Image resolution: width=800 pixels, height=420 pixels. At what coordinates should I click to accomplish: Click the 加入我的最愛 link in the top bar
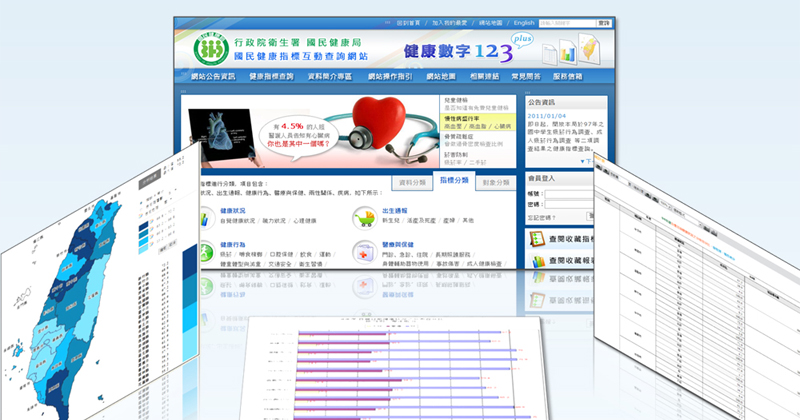click(449, 23)
